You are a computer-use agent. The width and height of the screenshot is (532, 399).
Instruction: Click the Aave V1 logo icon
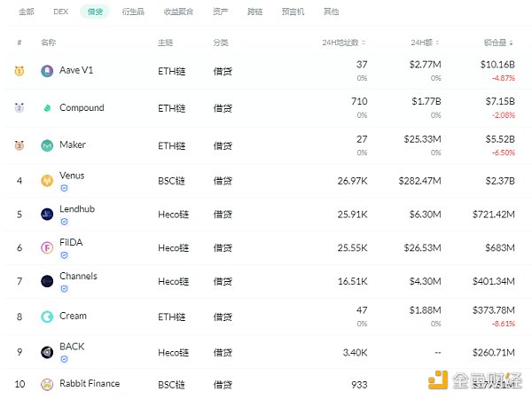47,71
